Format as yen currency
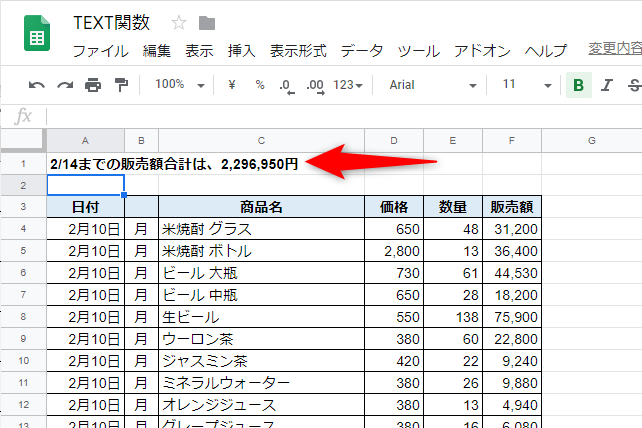642x428 pixels. pos(232,85)
